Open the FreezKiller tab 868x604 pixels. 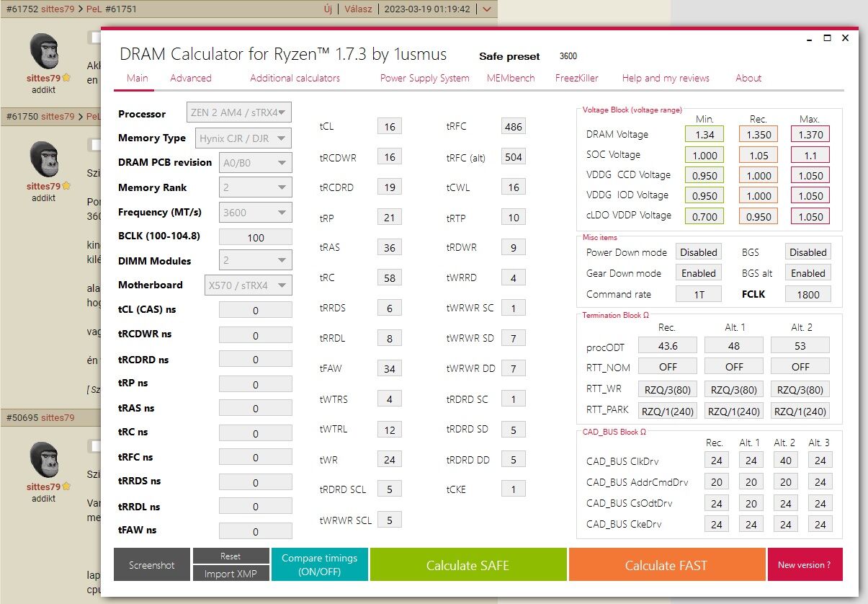(x=577, y=78)
